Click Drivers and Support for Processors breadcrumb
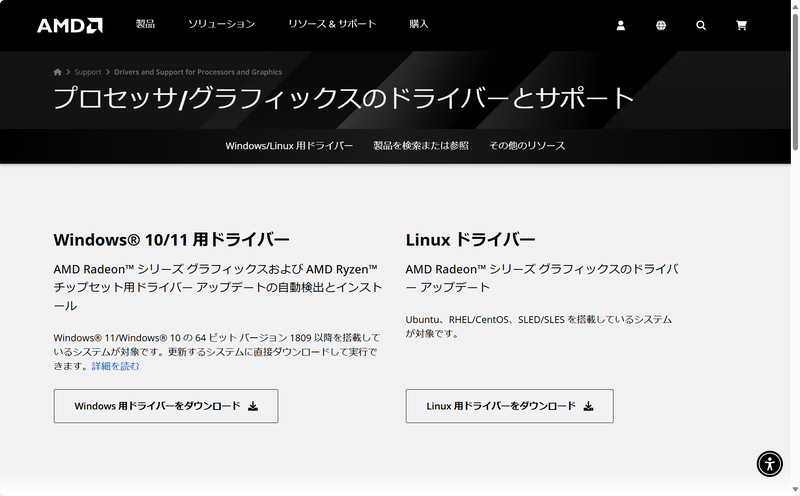800x496 pixels. 198,72
